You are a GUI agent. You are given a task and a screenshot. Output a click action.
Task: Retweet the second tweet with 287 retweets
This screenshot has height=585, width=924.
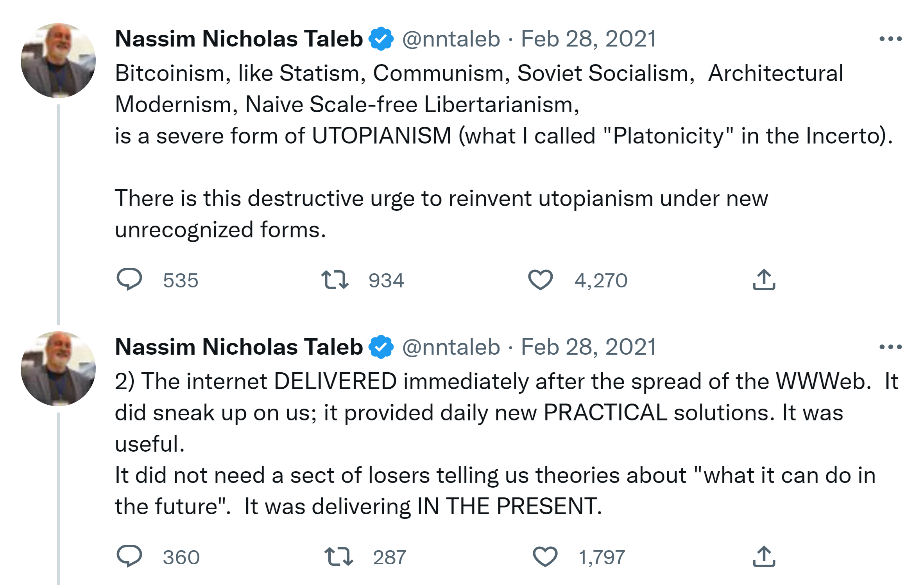[x=338, y=556]
